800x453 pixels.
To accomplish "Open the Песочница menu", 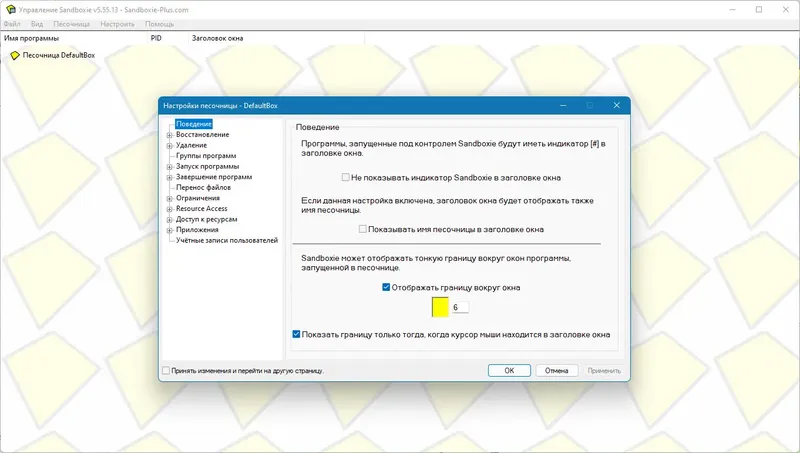I will point(71,24).
